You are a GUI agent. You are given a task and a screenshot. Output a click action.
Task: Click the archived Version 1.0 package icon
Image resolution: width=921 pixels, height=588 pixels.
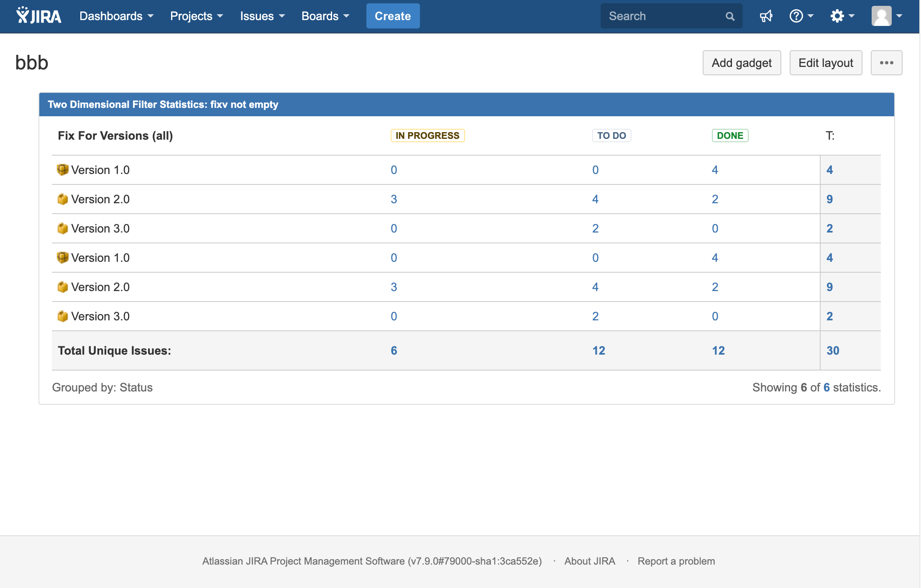pyautogui.click(x=62, y=170)
